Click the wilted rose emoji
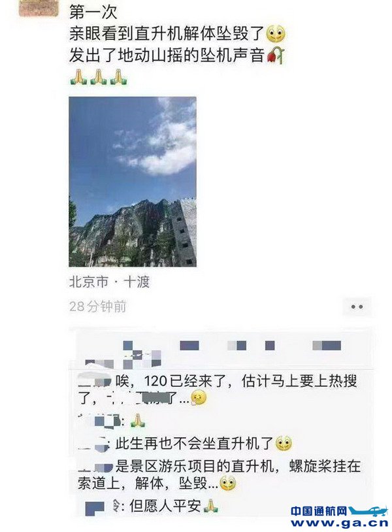The height and width of the screenshot is (532, 392). point(276,56)
